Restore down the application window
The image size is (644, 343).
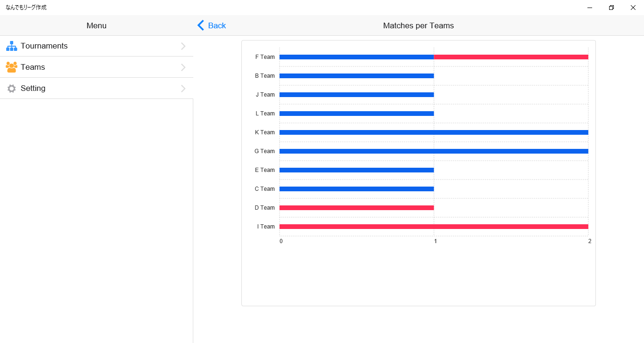coord(611,8)
